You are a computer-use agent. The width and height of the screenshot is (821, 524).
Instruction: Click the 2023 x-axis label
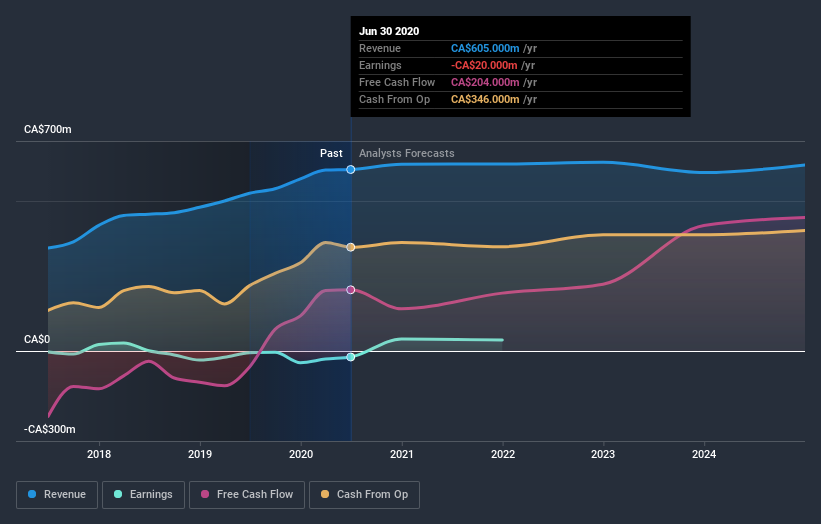pyautogui.click(x=603, y=454)
